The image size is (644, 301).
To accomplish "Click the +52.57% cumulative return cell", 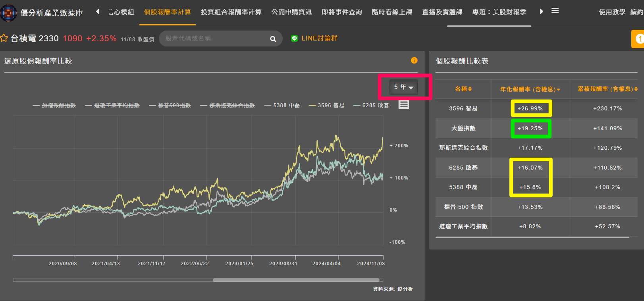I will click(607, 226).
